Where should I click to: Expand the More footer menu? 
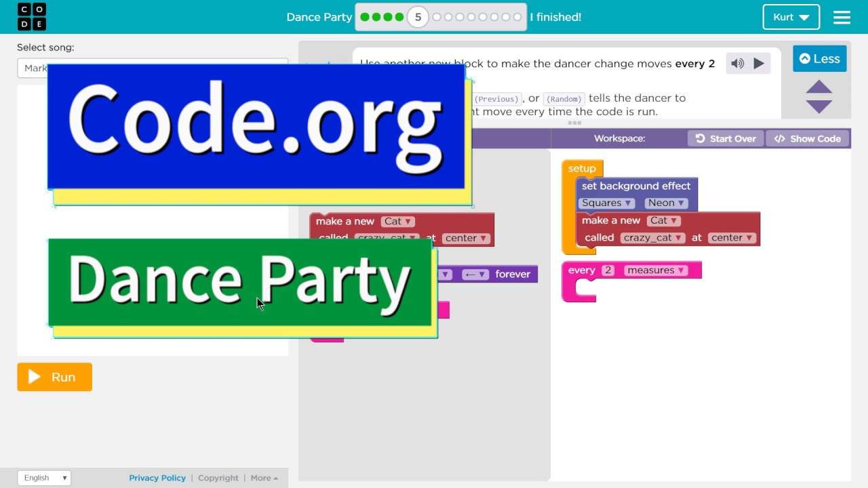264,478
